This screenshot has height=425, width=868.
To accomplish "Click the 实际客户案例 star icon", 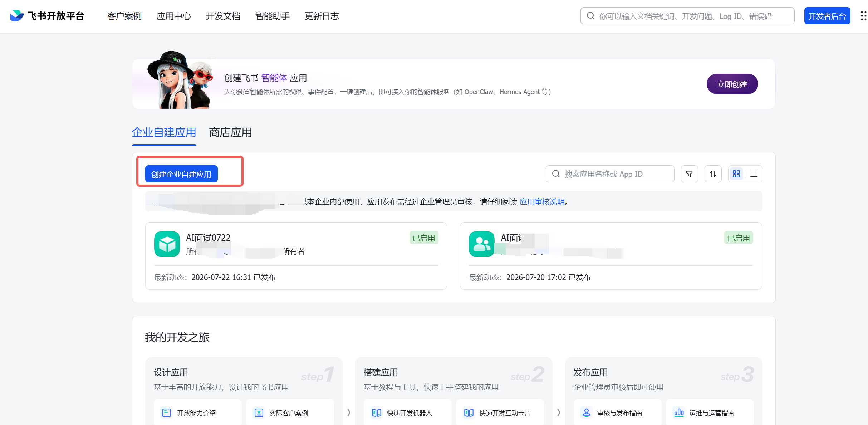I will 259,413.
